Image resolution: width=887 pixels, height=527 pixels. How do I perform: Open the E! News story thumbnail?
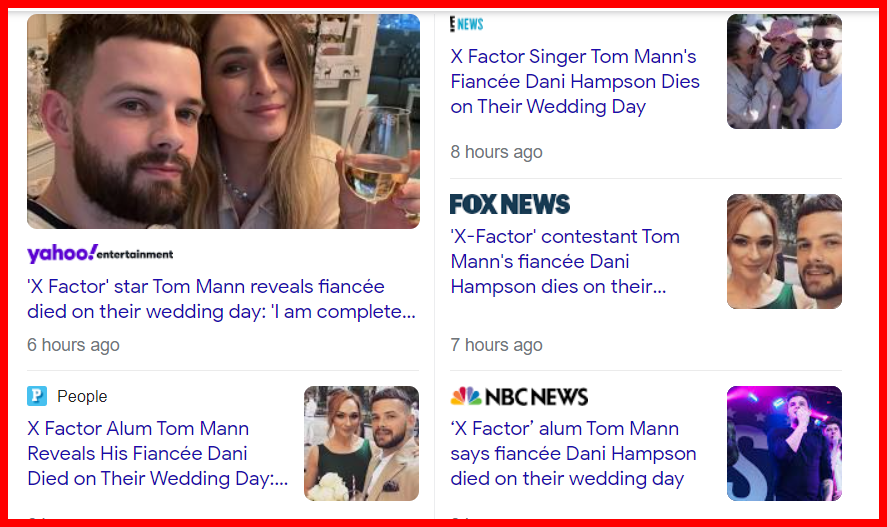click(784, 72)
